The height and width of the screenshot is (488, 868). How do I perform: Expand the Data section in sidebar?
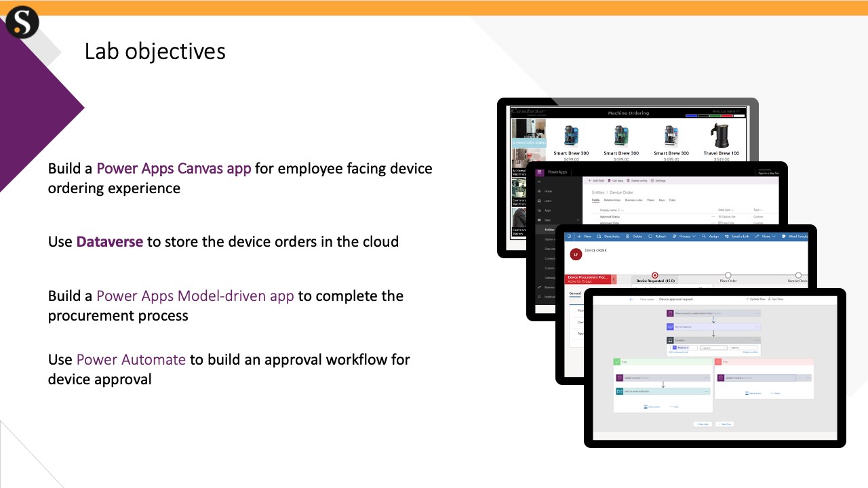point(578,220)
